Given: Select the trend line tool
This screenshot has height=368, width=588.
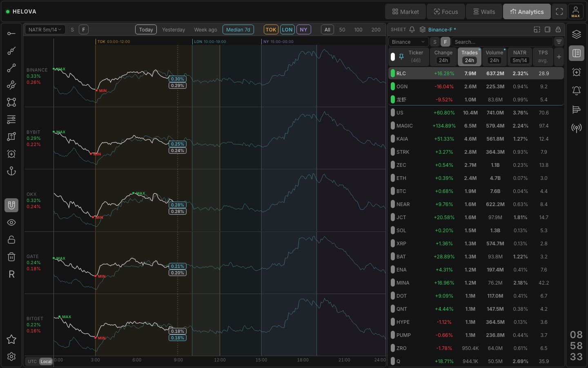Looking at the screenshot, I should (x=11, y=68).
